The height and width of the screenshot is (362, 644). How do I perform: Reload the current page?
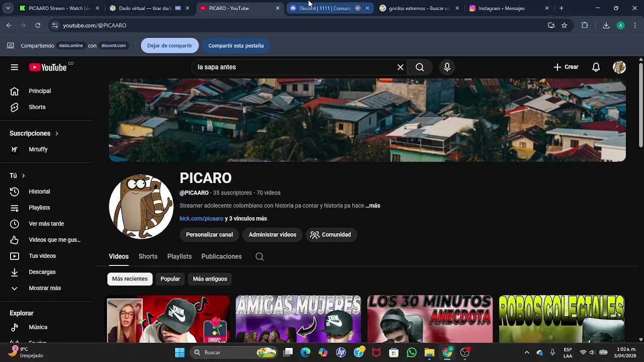(x=38, y=25)
